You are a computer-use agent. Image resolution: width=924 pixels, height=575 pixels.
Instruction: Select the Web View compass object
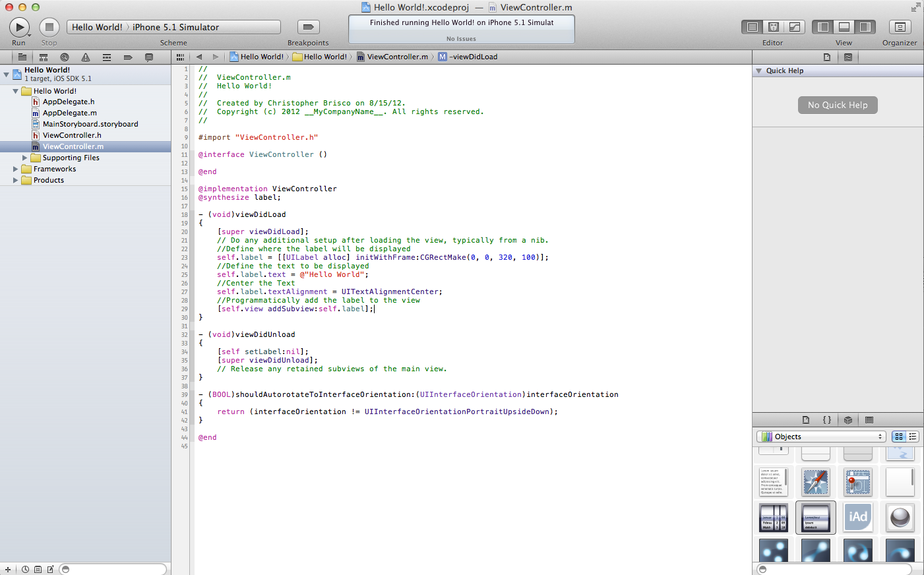pyautogui.click(x=816, y=482)
